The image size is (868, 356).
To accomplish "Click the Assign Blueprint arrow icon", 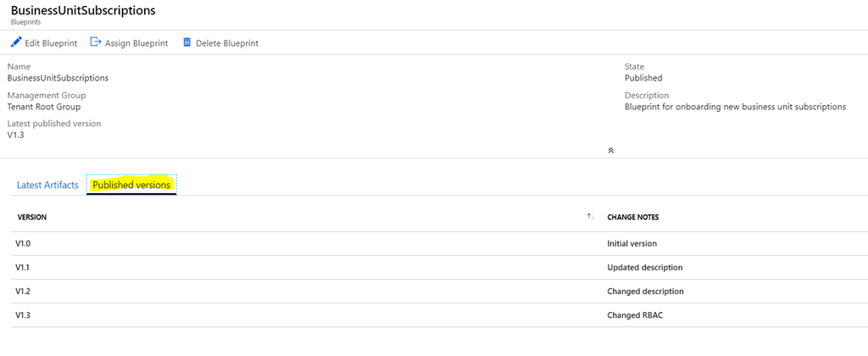I will point(96,42).
